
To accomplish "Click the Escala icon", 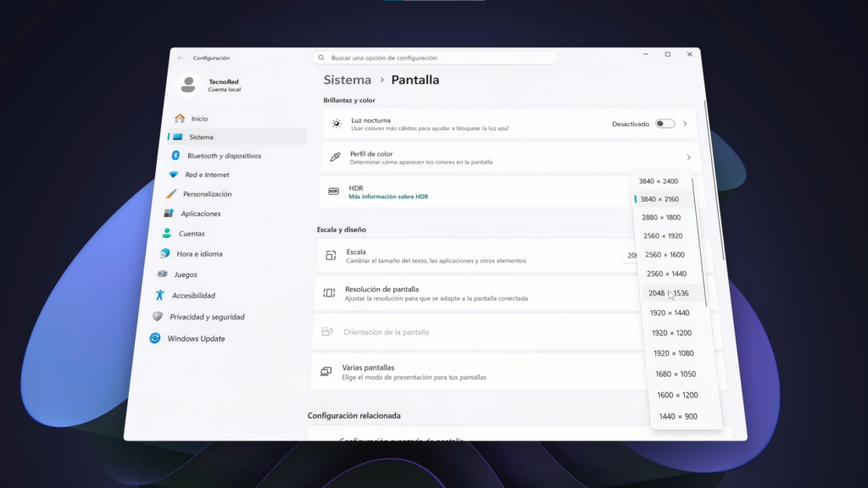I will [x=331, y=255].
